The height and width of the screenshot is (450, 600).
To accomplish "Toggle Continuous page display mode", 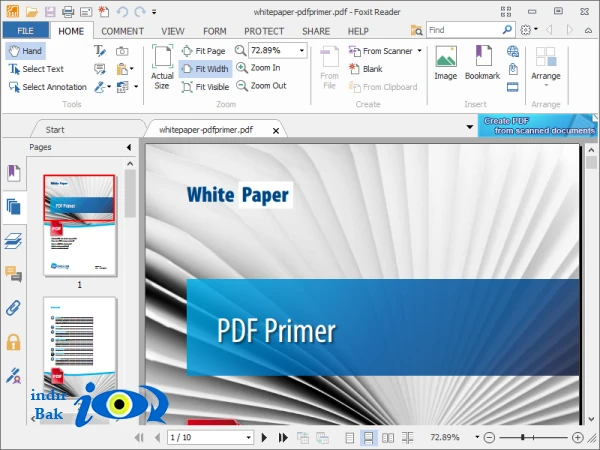I will (368, 437).
